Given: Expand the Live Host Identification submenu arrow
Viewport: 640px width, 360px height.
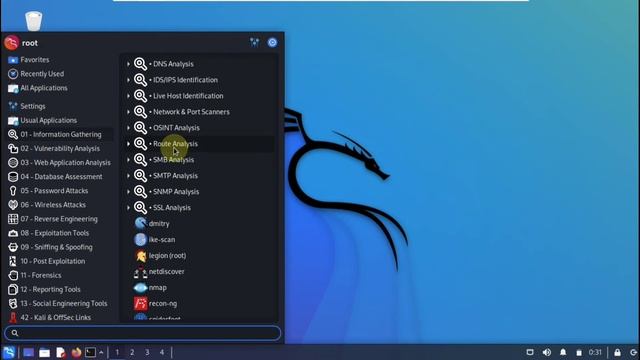Looking at the screenshot, I should [x=128, y=96].
